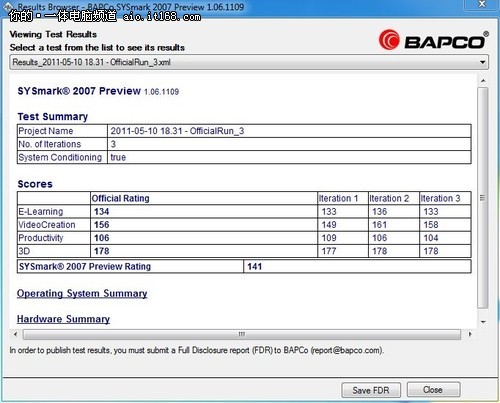Select VideoCreation Iteration 2 score 161
The image size is (500, 403).
coord(380,225)
